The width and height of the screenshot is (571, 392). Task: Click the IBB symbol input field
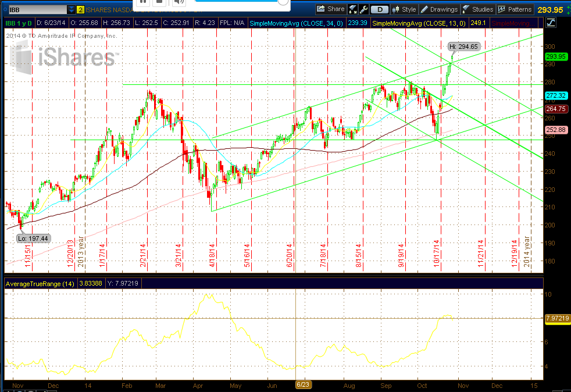point(37,10)
